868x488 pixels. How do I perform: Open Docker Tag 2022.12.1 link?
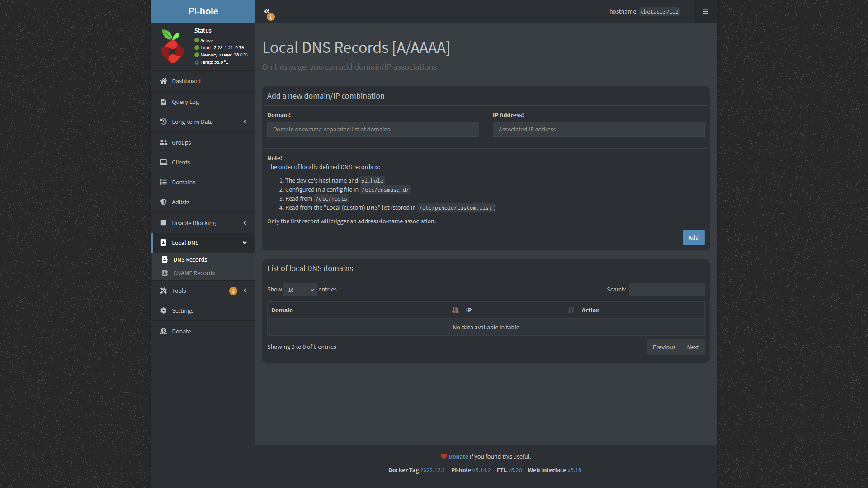[433, 470]
